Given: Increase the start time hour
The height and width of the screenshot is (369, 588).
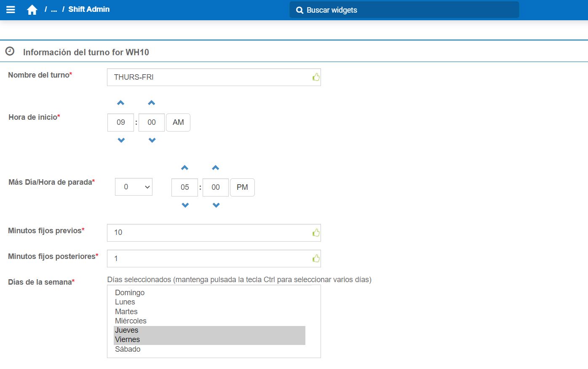Looking at the screenshot, I should pyautogui.click(x=121, y=103).
